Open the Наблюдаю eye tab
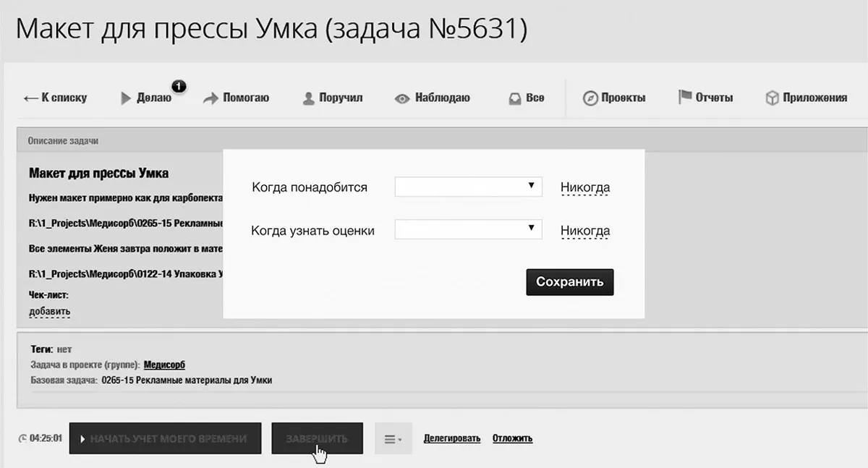Image resolution: width=868 pixels, height=468 pixels. [x=433, y=98]
